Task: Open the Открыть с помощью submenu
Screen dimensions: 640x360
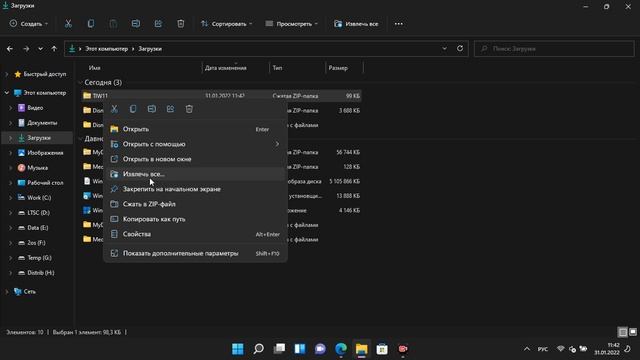Action: click(195, 144)
